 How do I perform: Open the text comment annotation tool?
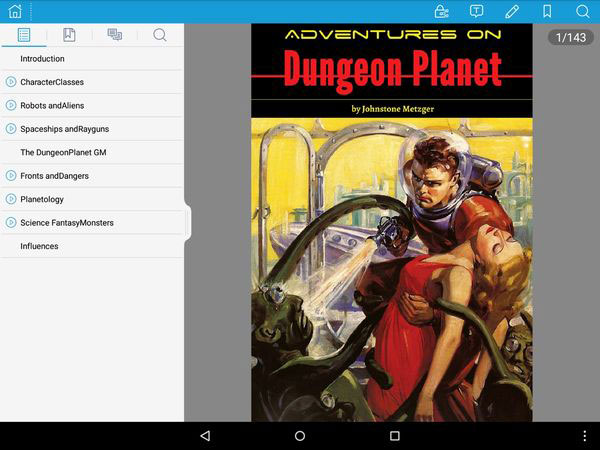coord(476,11)
